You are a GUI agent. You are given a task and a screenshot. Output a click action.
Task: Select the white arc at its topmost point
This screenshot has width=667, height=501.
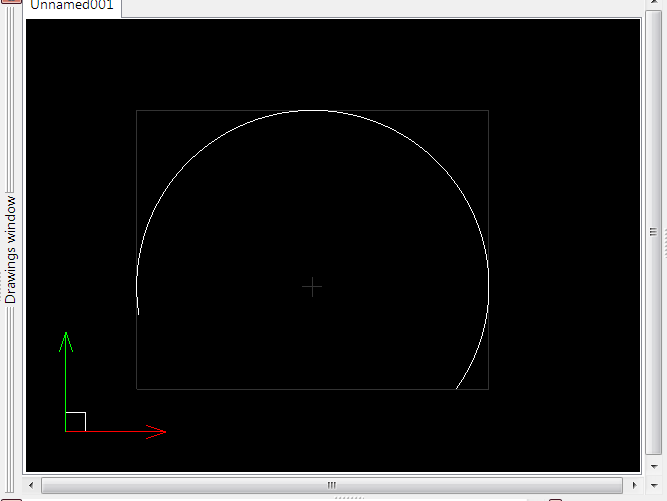tap(312, 110)
